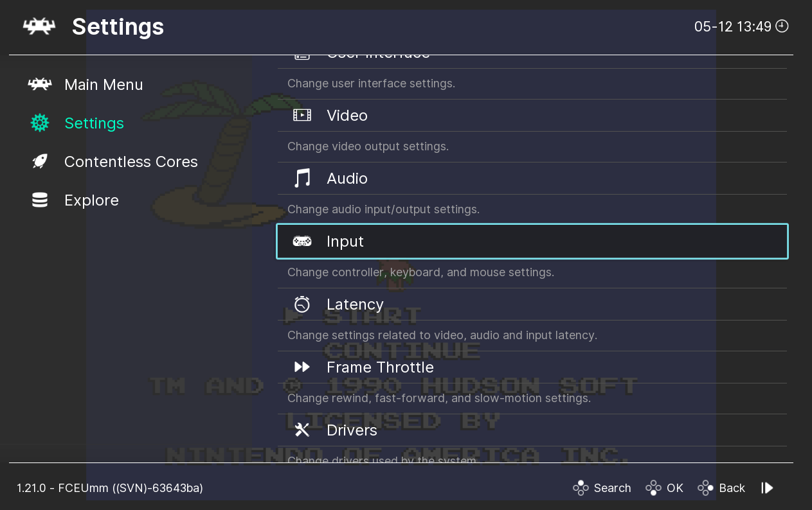This screenshot has width=812, height=510.
Task: Open the Main Menu sidebar entry
Action: (104, 85)
